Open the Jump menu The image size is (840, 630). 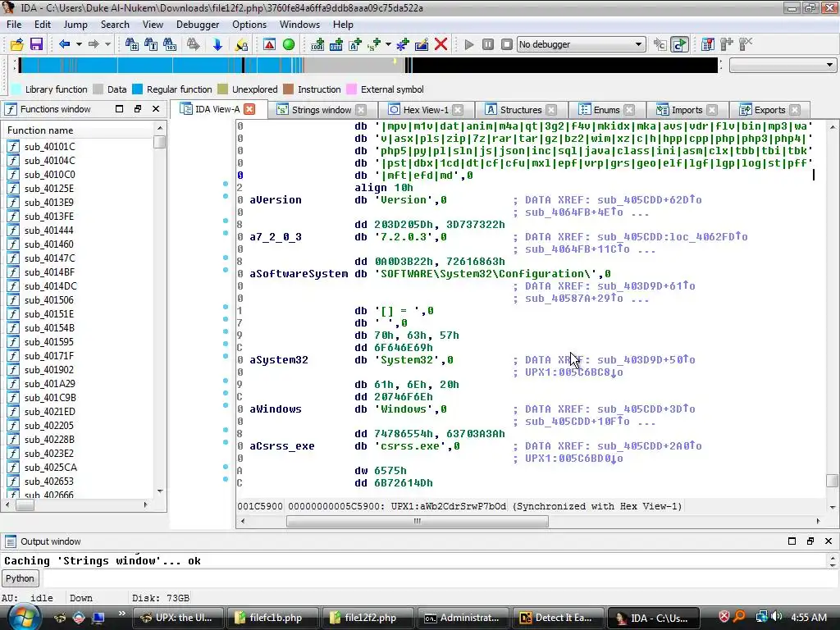(x=75, y=25)
